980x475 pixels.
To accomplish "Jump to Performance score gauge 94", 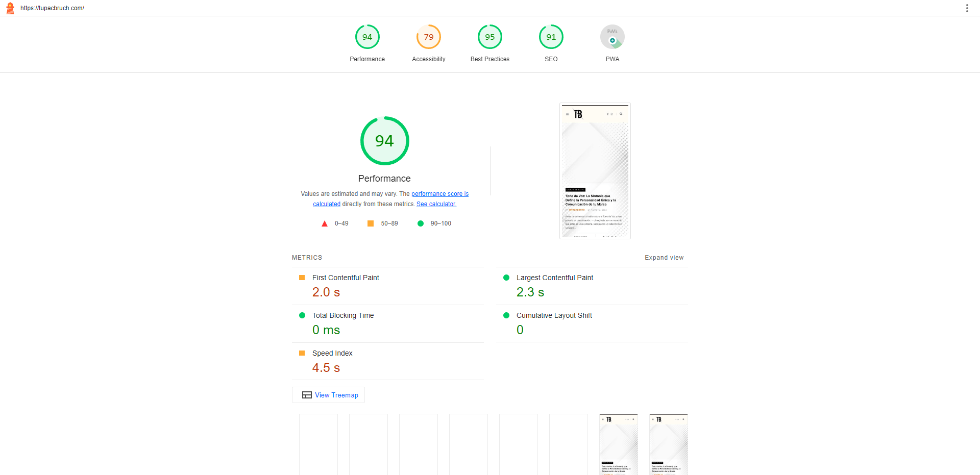I will (x=367, y=37).
